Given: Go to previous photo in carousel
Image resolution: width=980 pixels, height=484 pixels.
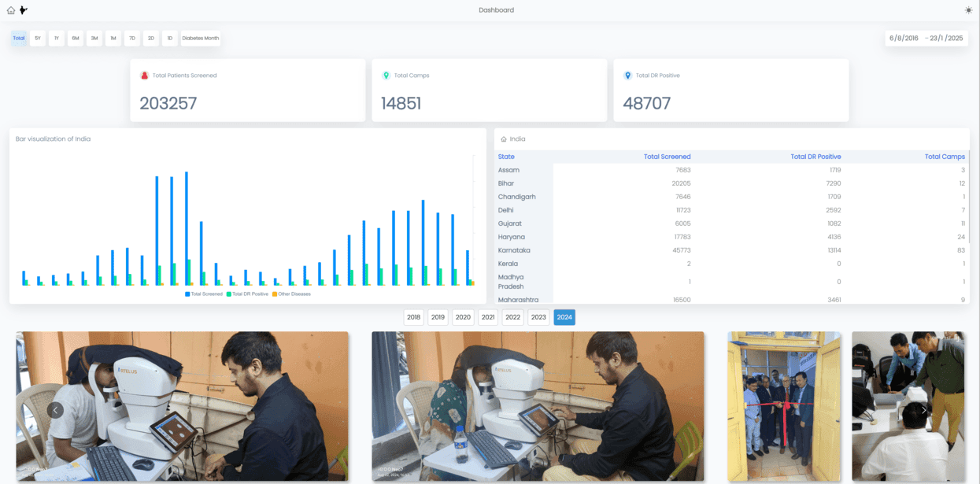Looking at the screenshot, I should (x=55, y=410).
